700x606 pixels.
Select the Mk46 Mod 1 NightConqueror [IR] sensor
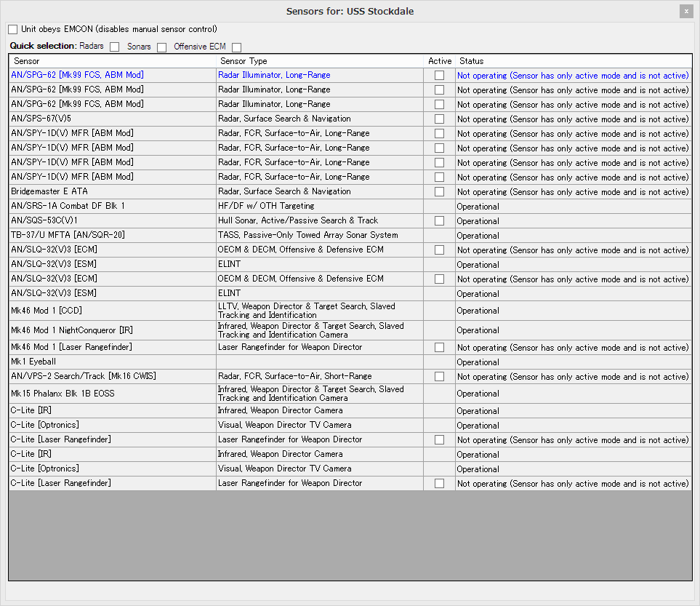pyautogui.click(x=72, y=330)
